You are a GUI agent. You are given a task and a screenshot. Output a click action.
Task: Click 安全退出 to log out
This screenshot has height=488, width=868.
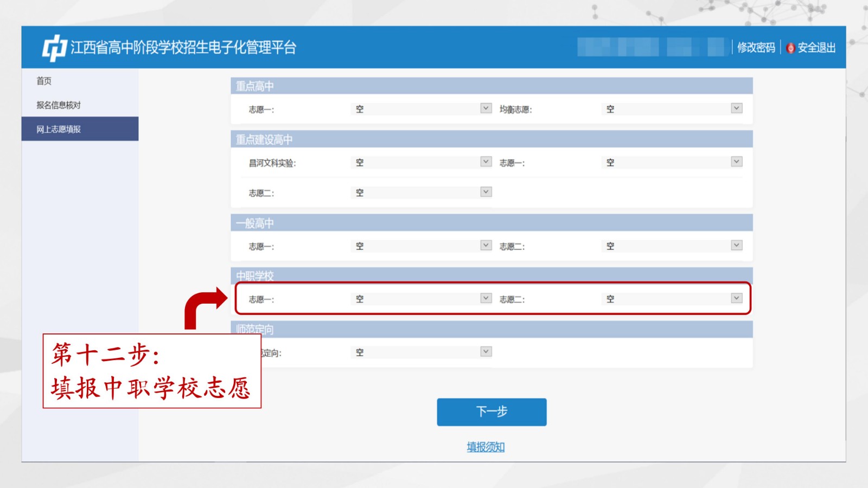(816, 48)
